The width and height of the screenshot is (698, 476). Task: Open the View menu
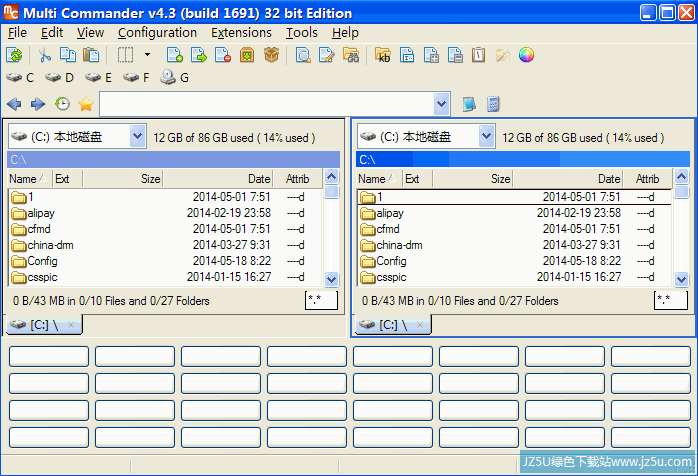point(90,33)
